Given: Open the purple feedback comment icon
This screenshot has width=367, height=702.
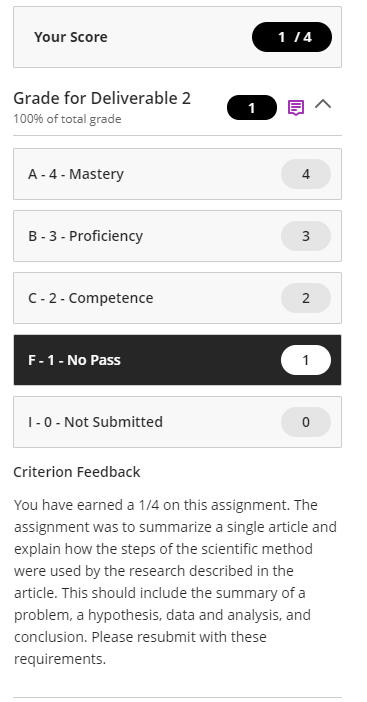Looking at the screenshot, I should [296, 108].
